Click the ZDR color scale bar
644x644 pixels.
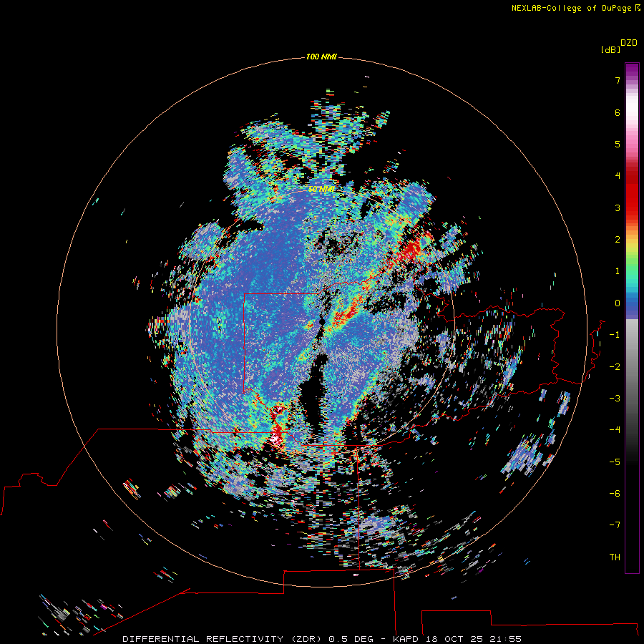click(x=632, y=318)
